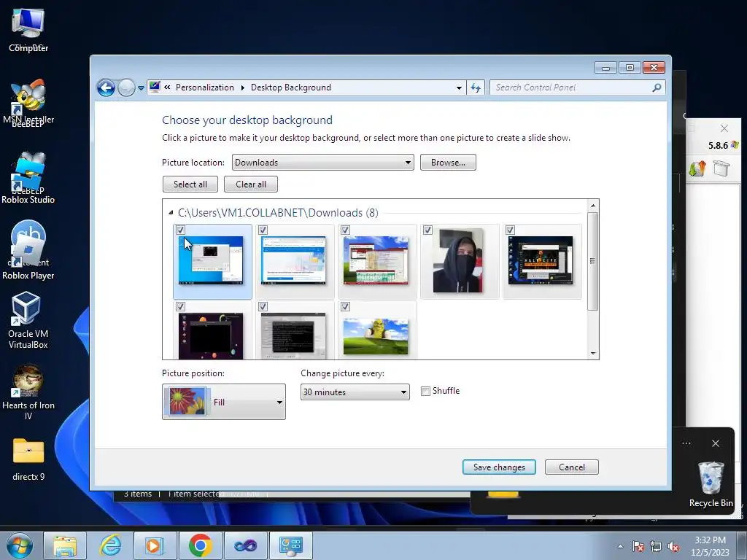Select the hooded person photo thumbnail
The image size is (747, 560).
pyautogui.click(x=458, y=260)
